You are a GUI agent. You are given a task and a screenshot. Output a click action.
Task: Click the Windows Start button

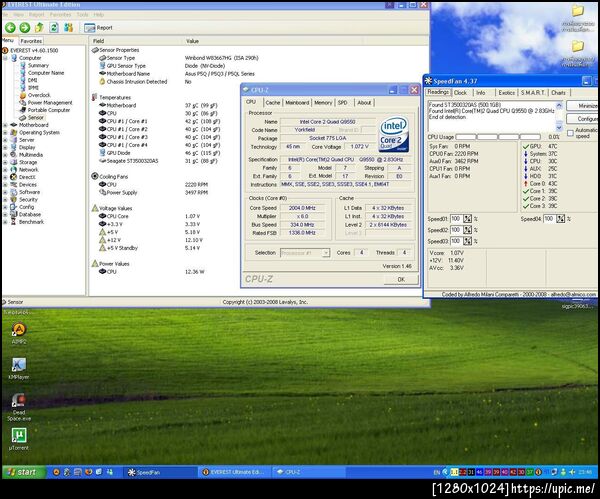coord(22,471)
